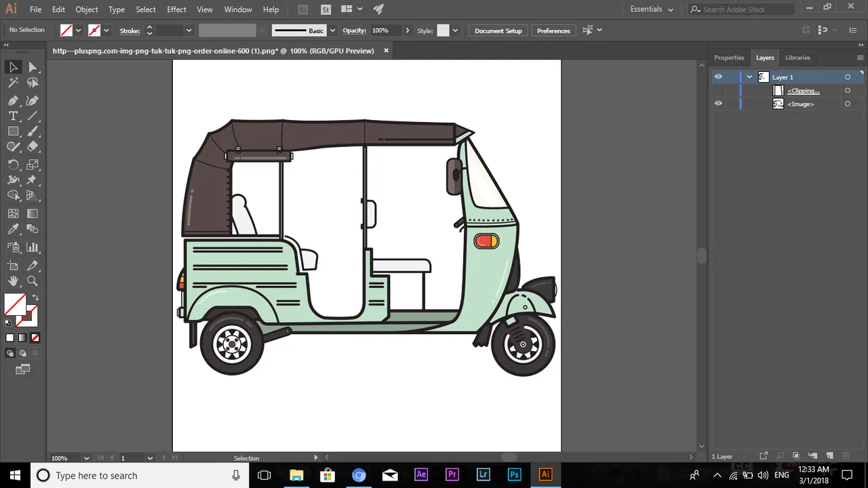Open the Basic brush definition dropdown
The width and height of the screenshot is (868, 488).
[332, 30]
